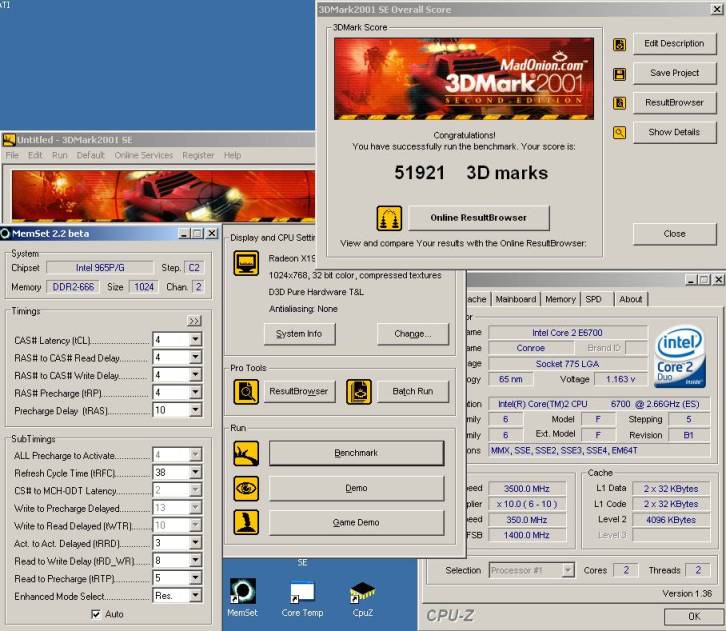
Task: Open CAS# Latency (tCL) dropdown
Action: 195,340
